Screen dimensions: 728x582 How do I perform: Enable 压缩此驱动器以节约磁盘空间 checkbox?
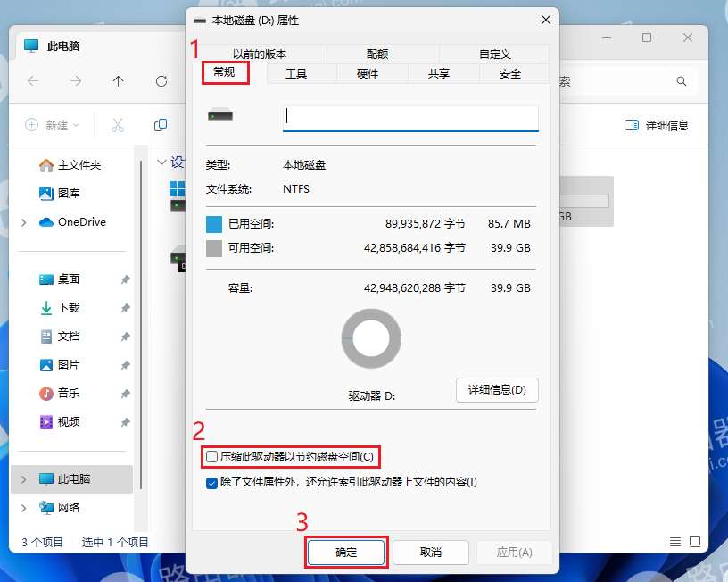tap(211, 456)
